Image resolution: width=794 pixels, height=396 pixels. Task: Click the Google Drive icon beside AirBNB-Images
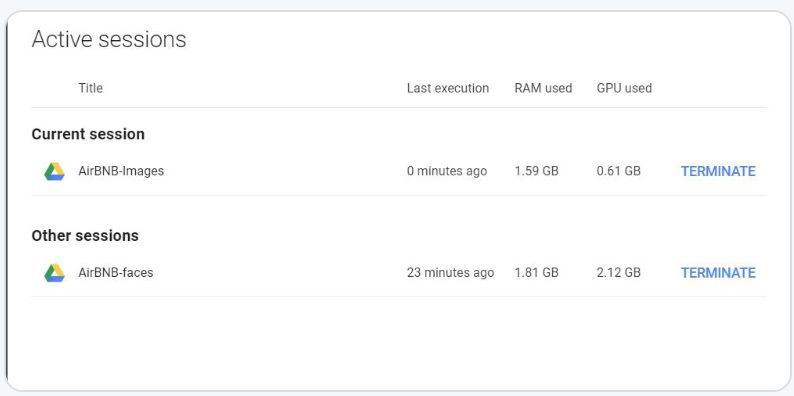pyautogui.click(x=54, y=171)
